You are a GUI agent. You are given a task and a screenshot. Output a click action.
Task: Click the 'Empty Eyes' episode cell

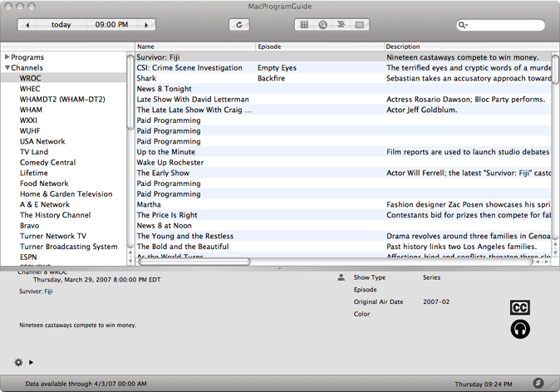278,68
